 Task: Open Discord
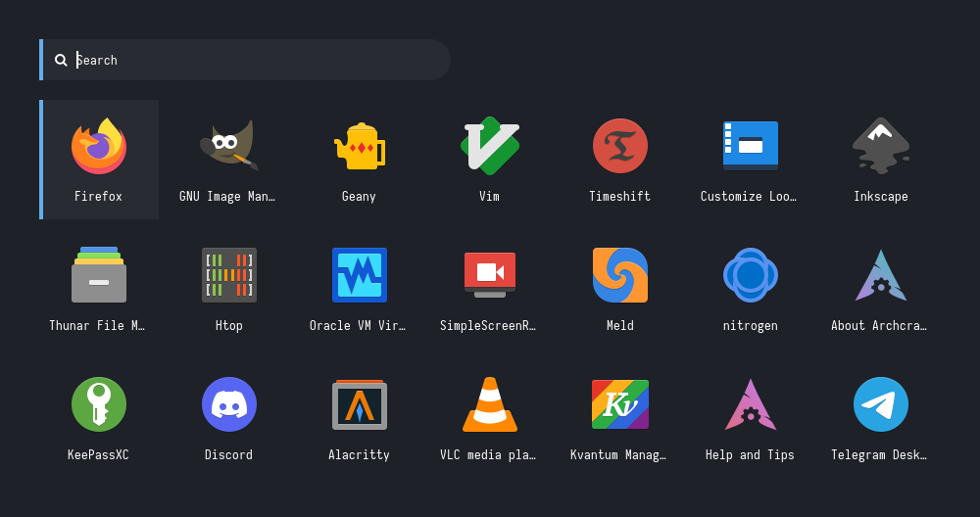[228, 405]
